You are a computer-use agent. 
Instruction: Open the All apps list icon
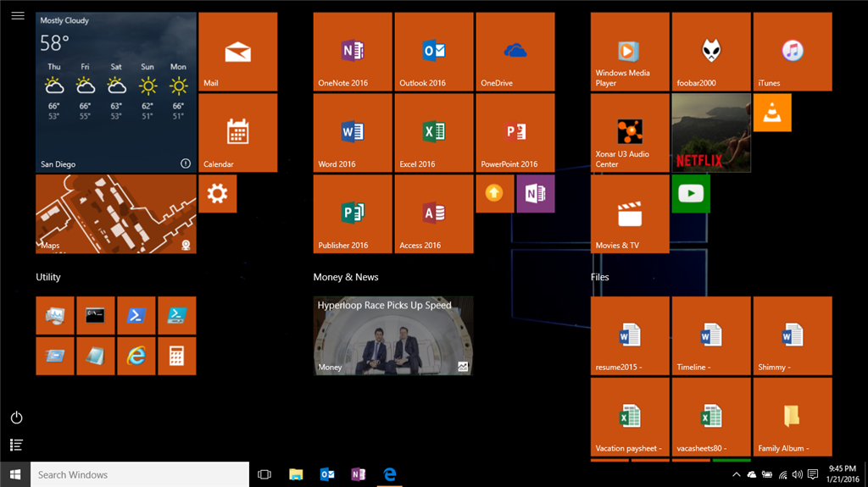point(17,445)
